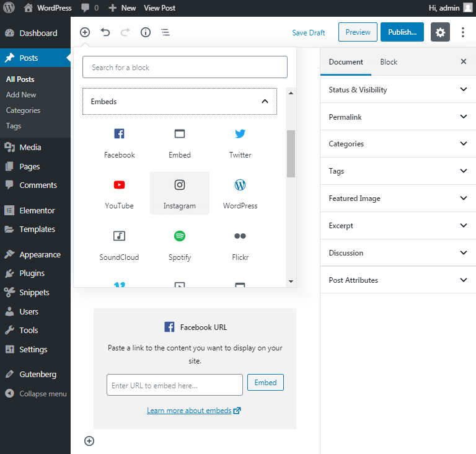Viewport: 476px width, 454px height.
Task: Undo the last change
Action: tap(105, 32)
